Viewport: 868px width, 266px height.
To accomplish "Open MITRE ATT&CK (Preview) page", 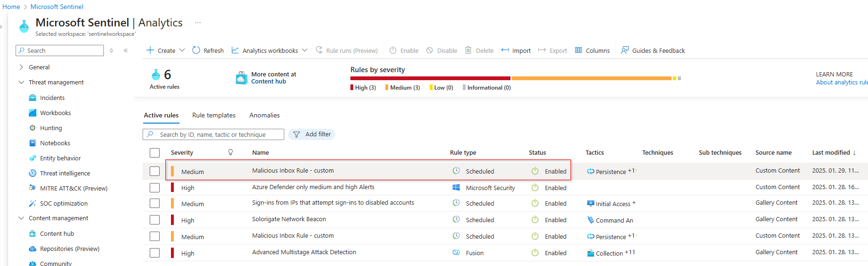I will (x=73, y=188).
